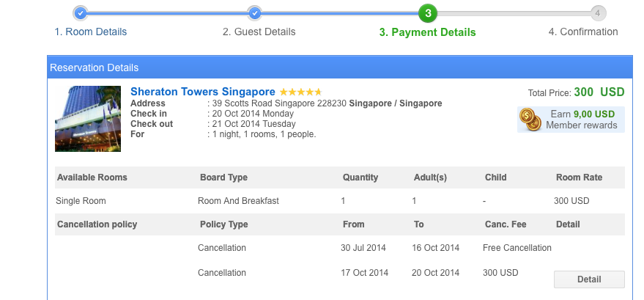Click the 300 USD cancellation fee value

click(x=500, y=272)
